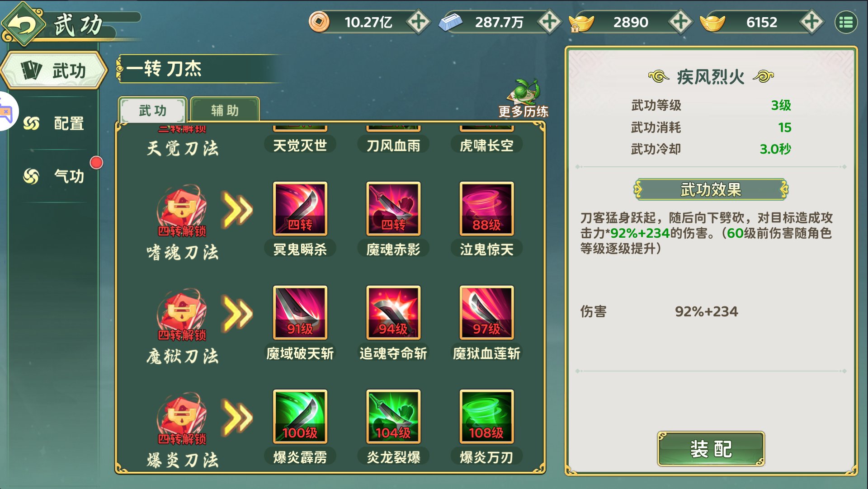Switch to the 辅助 tab

[x=225, y=110]
